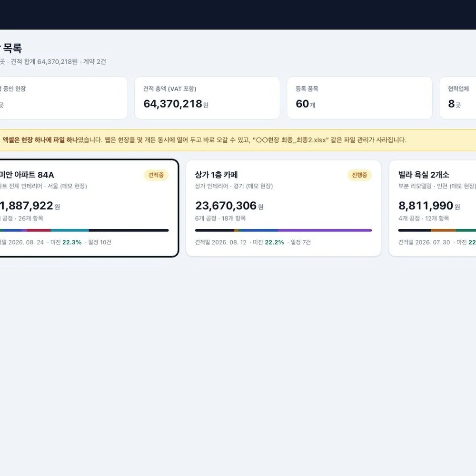
Task: Click the 목록 page heading
Action: (x=12, y=48)
